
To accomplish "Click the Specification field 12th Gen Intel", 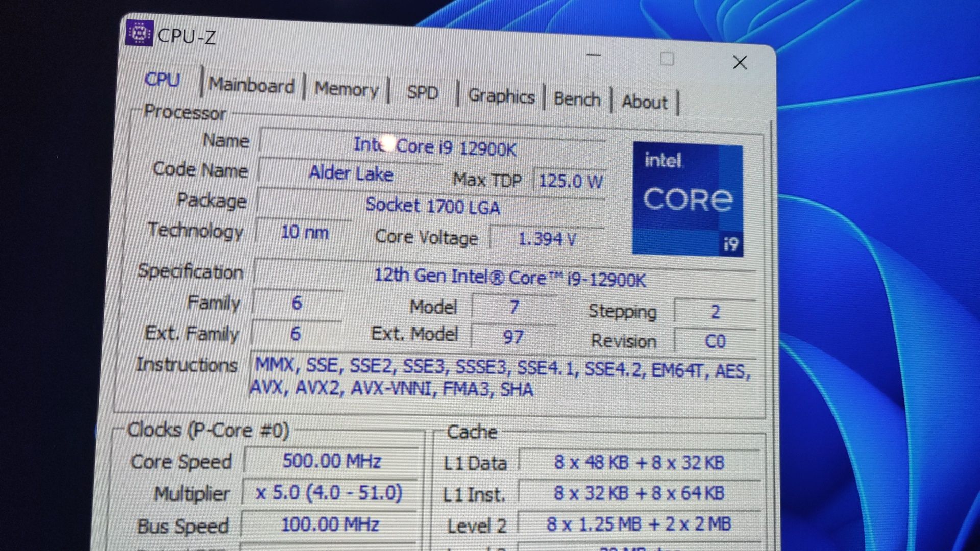I will point(505,278).
